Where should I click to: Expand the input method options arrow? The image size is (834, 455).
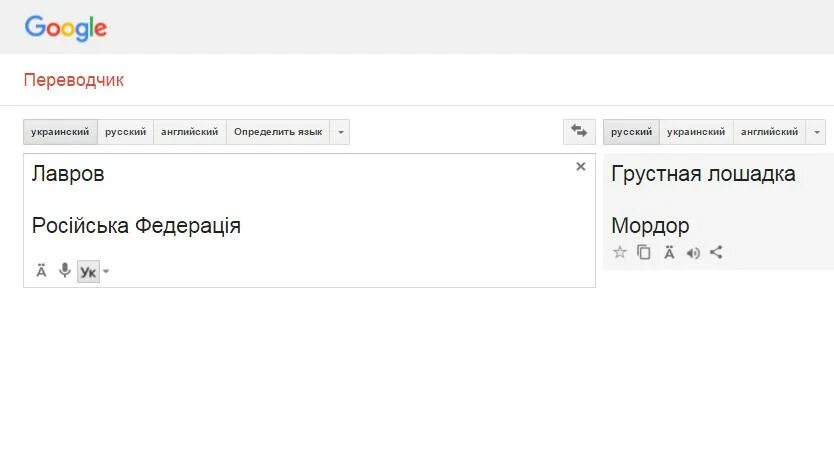pos(106,271)
